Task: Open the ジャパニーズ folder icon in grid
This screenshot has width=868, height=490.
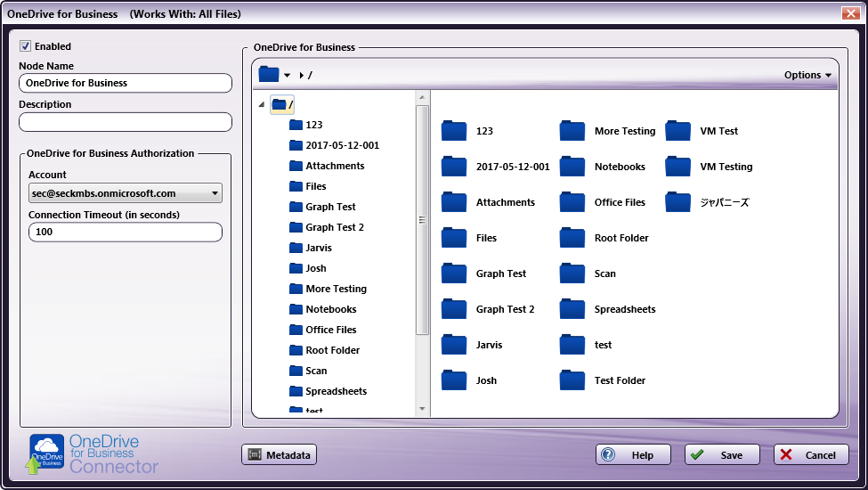Action: pyautogui.click(x=678, y=202)
